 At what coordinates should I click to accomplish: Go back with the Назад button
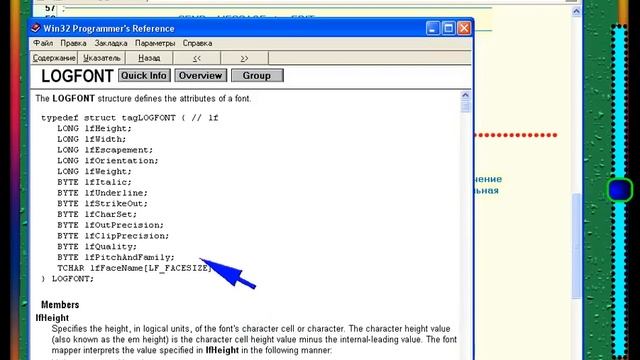(149, 58)
